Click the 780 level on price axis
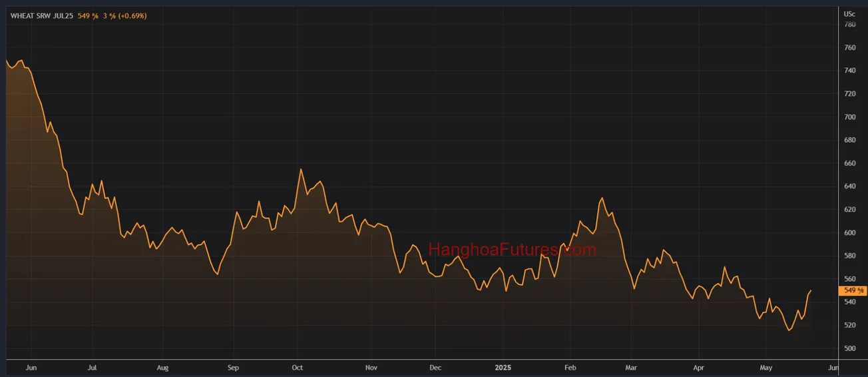This screenshot has height=377, width=868. pos(849,25)
